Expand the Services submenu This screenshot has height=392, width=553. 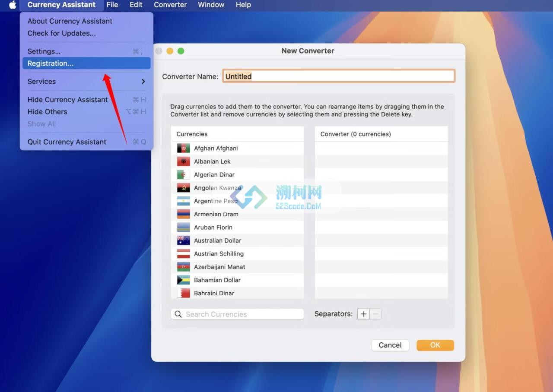point(86,82)
